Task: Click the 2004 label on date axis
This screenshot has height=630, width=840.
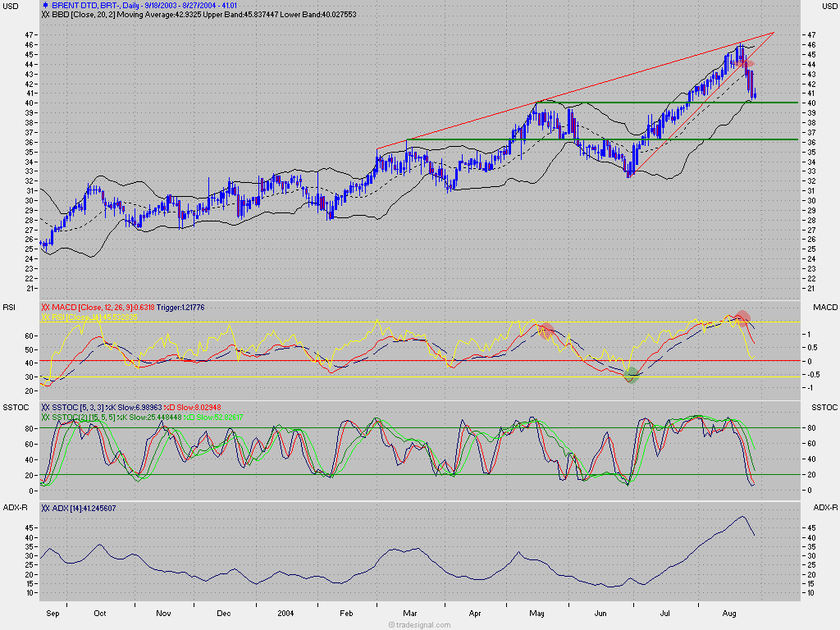Action: [x=285, y=613]
